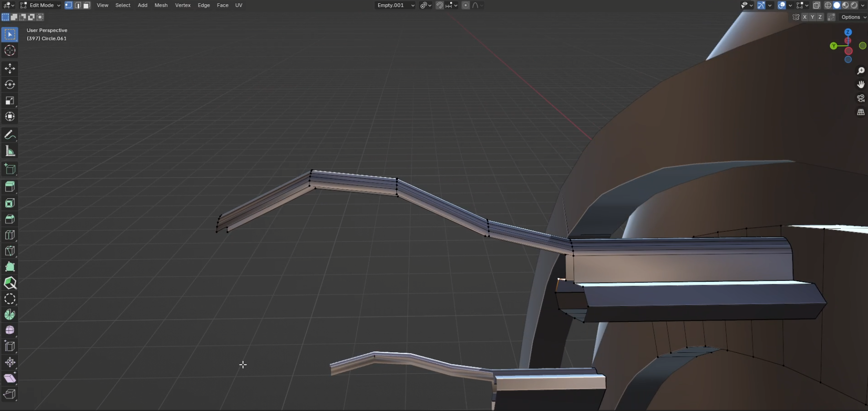Activate the combined Transform tool
This screenshot has width=868, height=411.
coord(10,116)
